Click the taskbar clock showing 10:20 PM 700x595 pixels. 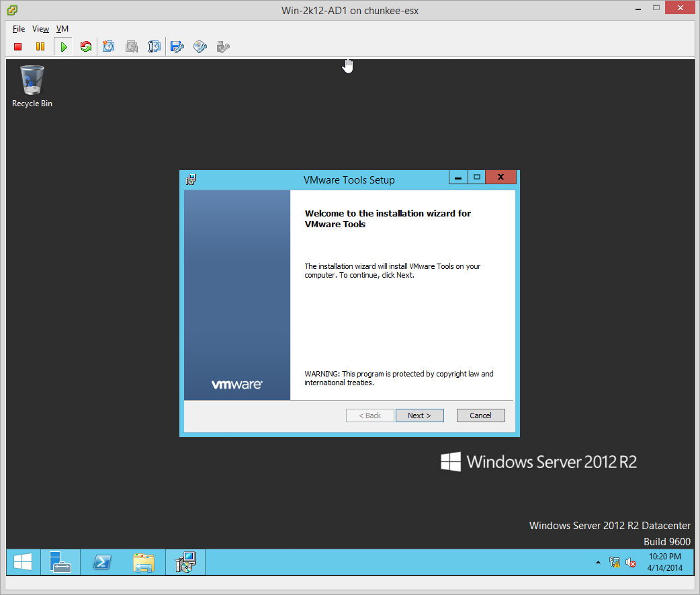[664, 562]
